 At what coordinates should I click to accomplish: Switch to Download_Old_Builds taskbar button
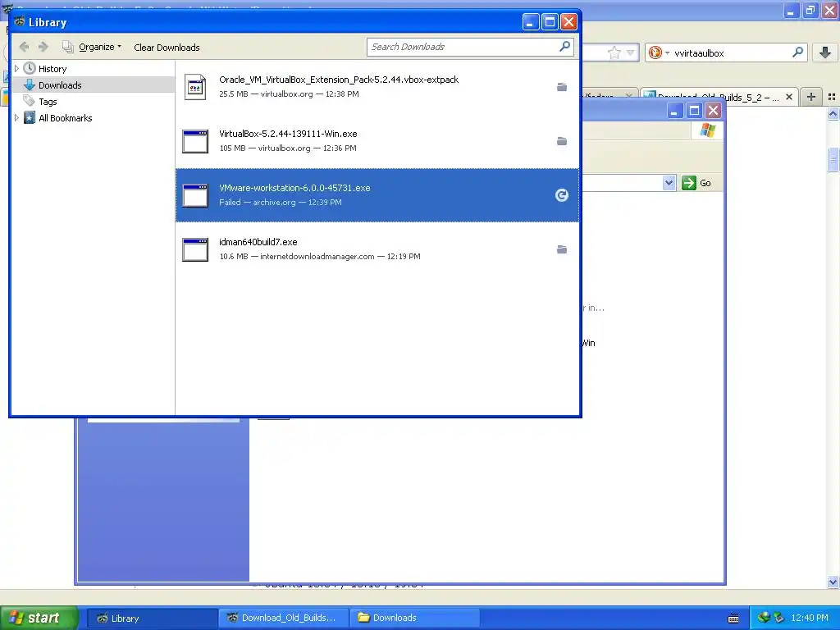284,618
